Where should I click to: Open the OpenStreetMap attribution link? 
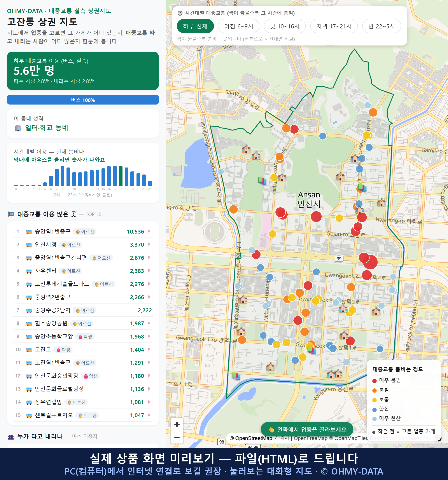click(251, 438)
